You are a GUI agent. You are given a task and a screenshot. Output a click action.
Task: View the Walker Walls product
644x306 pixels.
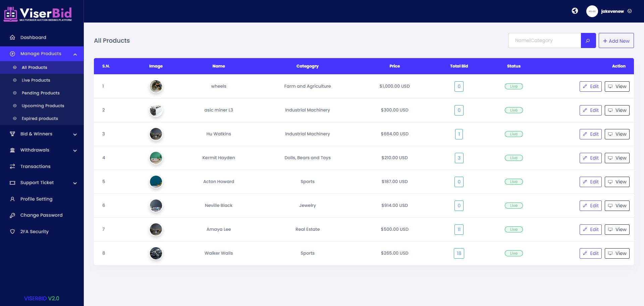point(617,253)
